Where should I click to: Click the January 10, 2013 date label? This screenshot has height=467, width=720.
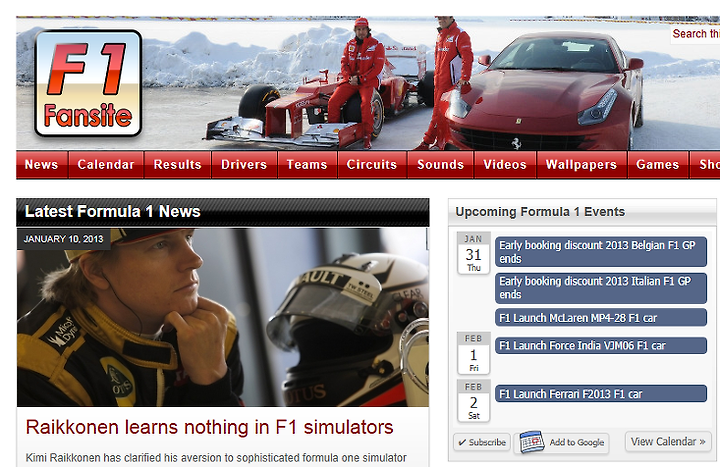(x=63, y=239)
